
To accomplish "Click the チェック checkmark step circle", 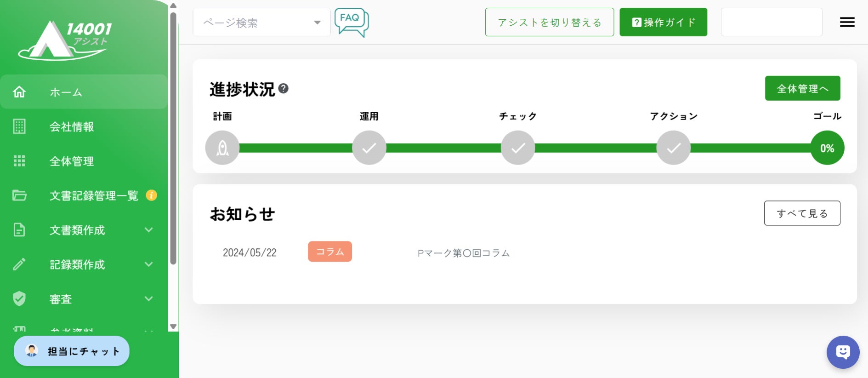I will coord(518,148).
